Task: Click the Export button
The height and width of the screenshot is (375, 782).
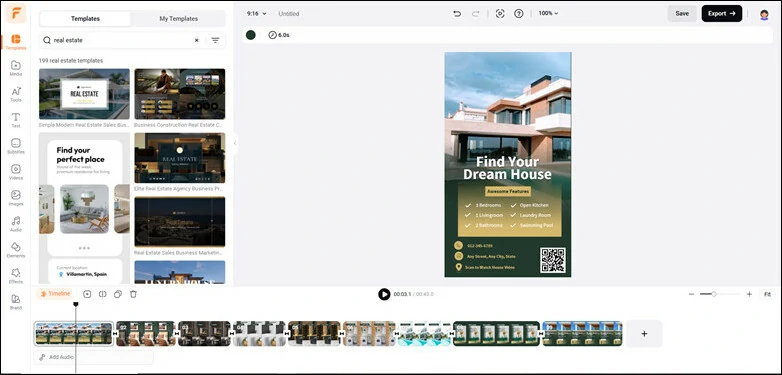Action: click(722, 13)
